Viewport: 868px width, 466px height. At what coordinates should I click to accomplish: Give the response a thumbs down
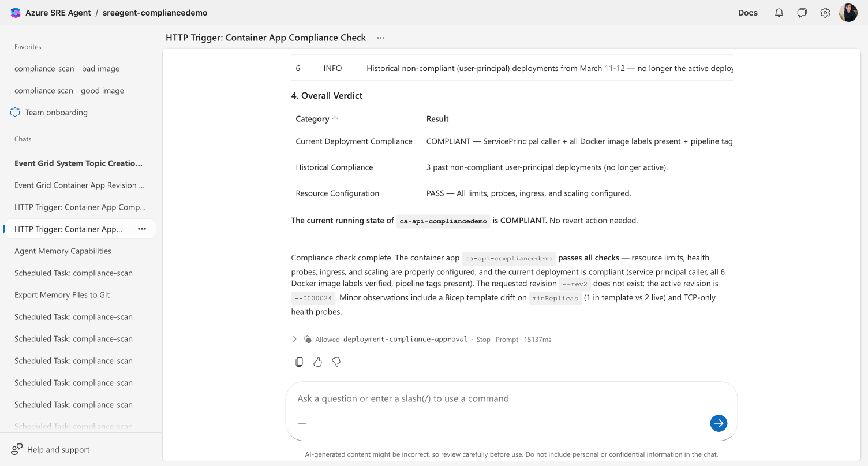336,362
